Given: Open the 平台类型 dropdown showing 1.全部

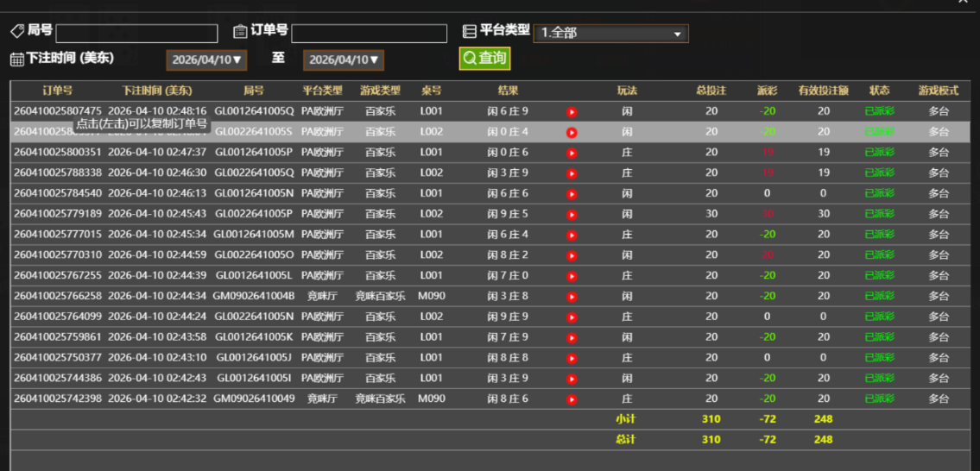Looking at the screenshot, I should (610, 34).
